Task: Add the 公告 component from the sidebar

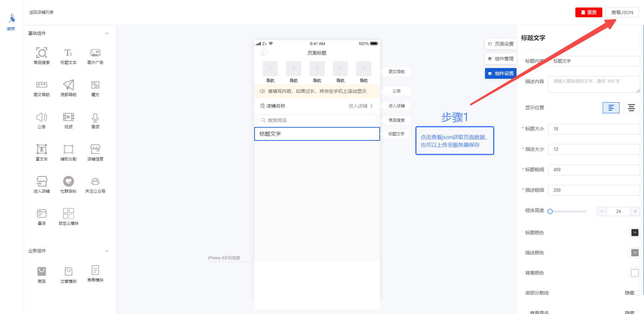Action: pos(42,120)
